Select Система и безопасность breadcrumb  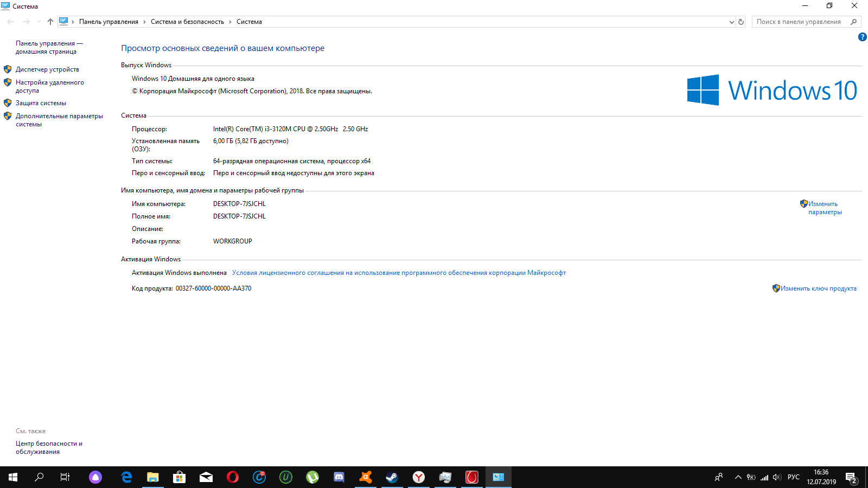(x=187, y=22)
